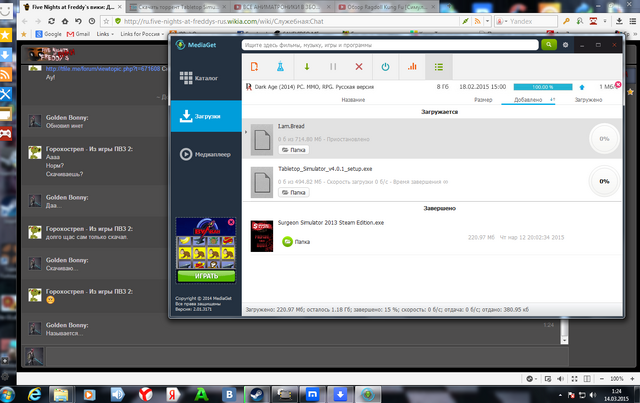
Task: Open Internet Explorer from the taskbar
Action: pyautogui.click(x=35, y=394)
